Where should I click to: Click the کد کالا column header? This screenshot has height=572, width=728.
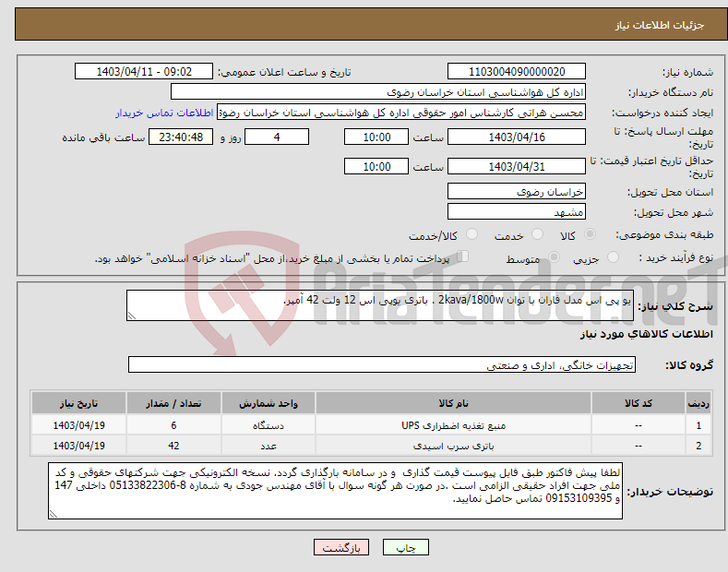[x=638, y=403]
